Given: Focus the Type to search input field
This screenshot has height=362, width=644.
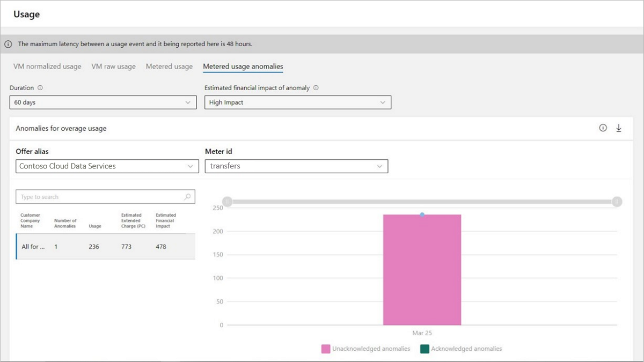Looking at the screenshot, I should point(99,197).
